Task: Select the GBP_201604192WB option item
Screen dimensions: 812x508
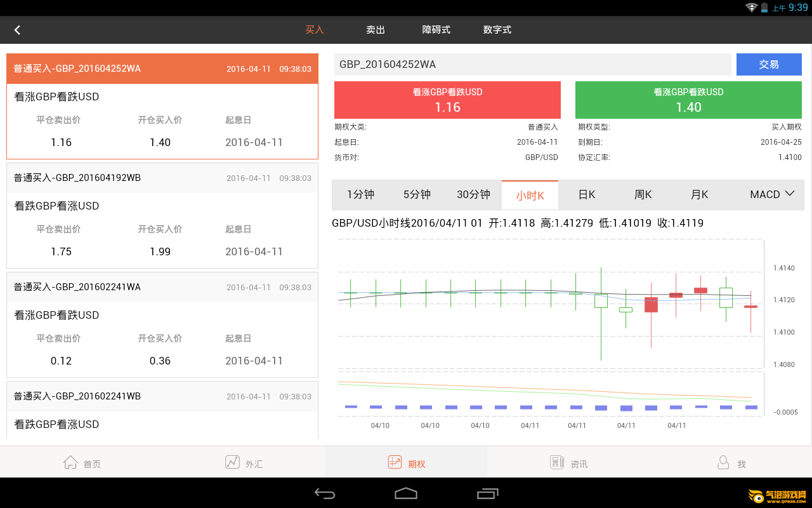Action: coord(162,215)
